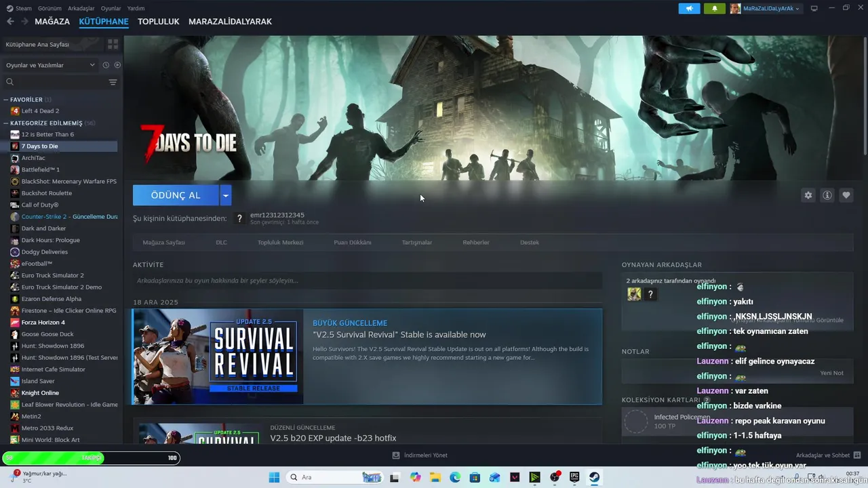The image size is (868, 488).
Task: Toggle ready-to-play filter icon
Action: click(x=117, y=65)
